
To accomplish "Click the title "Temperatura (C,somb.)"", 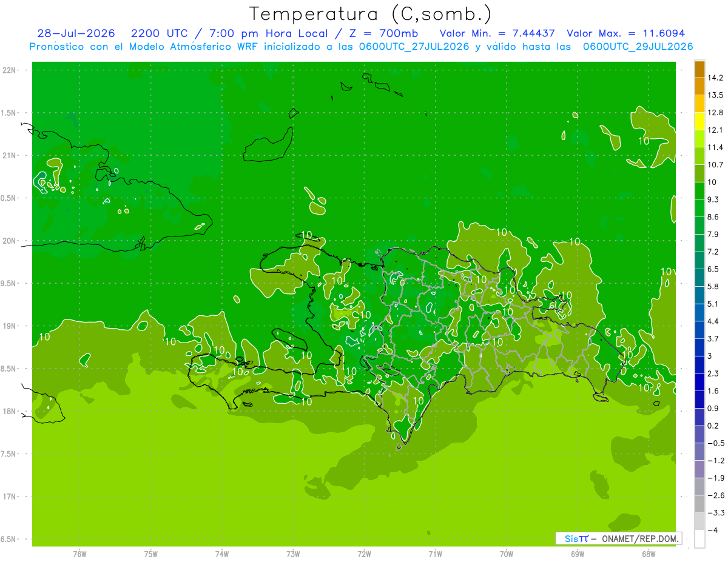I will click(371, 15).
